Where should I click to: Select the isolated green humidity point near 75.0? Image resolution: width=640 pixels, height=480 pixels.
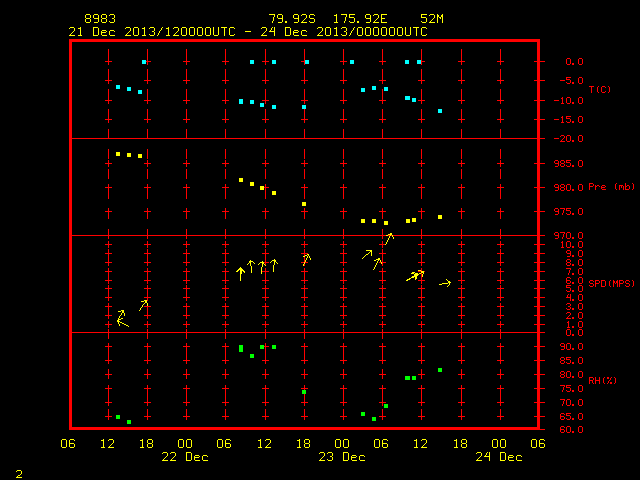[x=304, y=392]
